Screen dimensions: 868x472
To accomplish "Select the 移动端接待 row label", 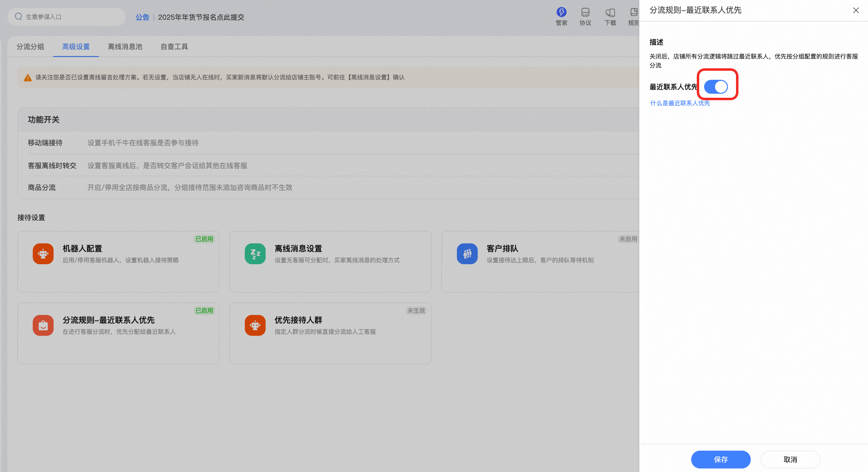I will 45,143.
